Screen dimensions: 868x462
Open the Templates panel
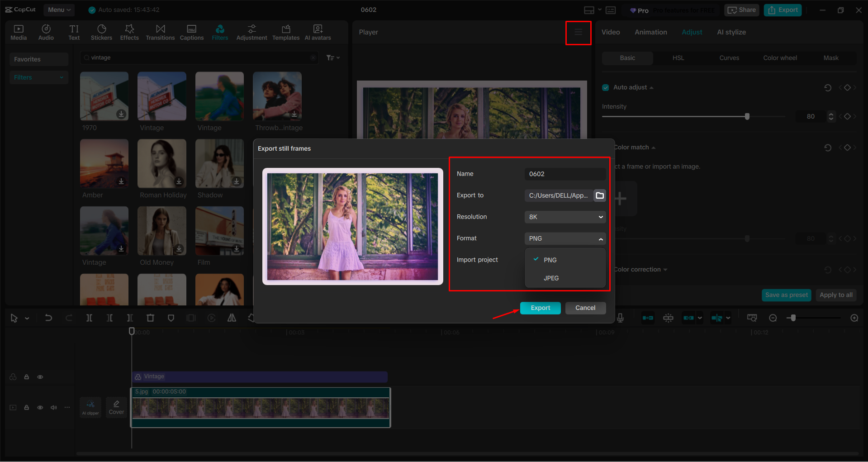285,32
